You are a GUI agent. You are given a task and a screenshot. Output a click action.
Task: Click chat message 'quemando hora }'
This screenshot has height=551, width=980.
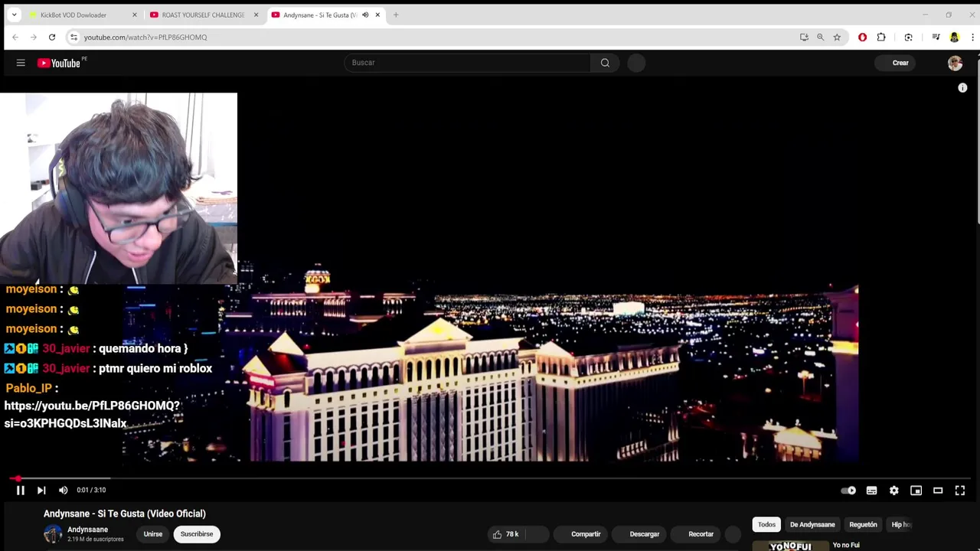[x=143, y=348]
